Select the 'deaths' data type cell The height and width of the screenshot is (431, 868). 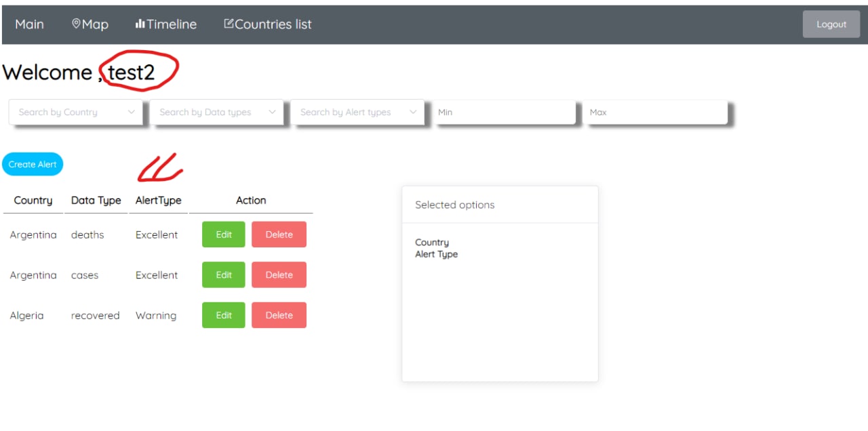tap(87, 234)
